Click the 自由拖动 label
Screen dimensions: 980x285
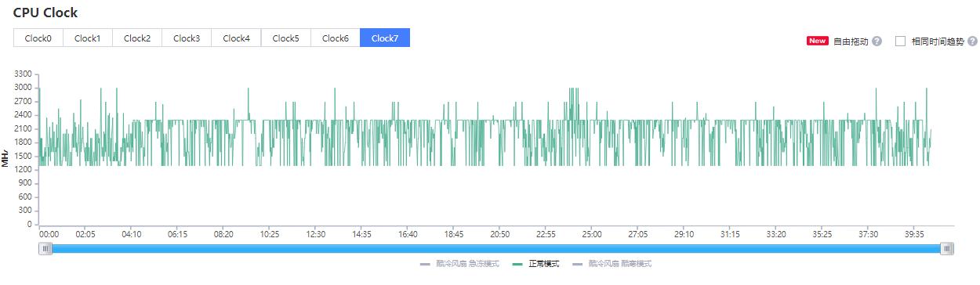851,41
